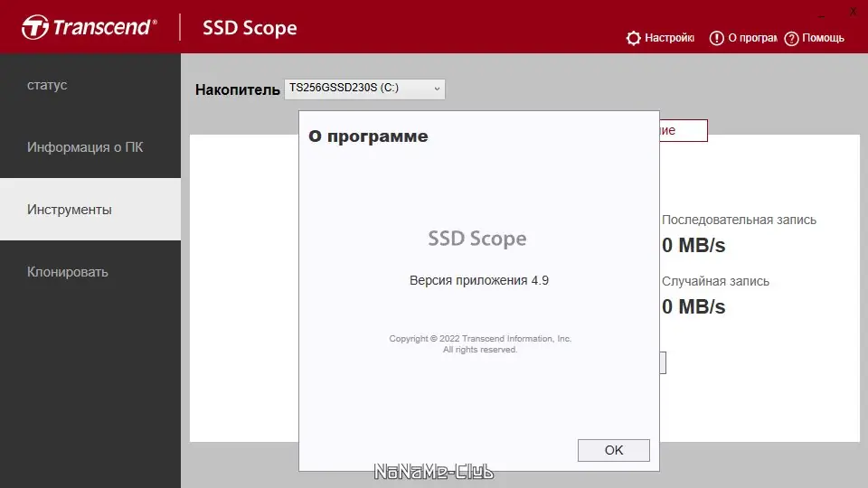
Task: Expand the Накопитель drive dropdown
Action: [364, 89]
